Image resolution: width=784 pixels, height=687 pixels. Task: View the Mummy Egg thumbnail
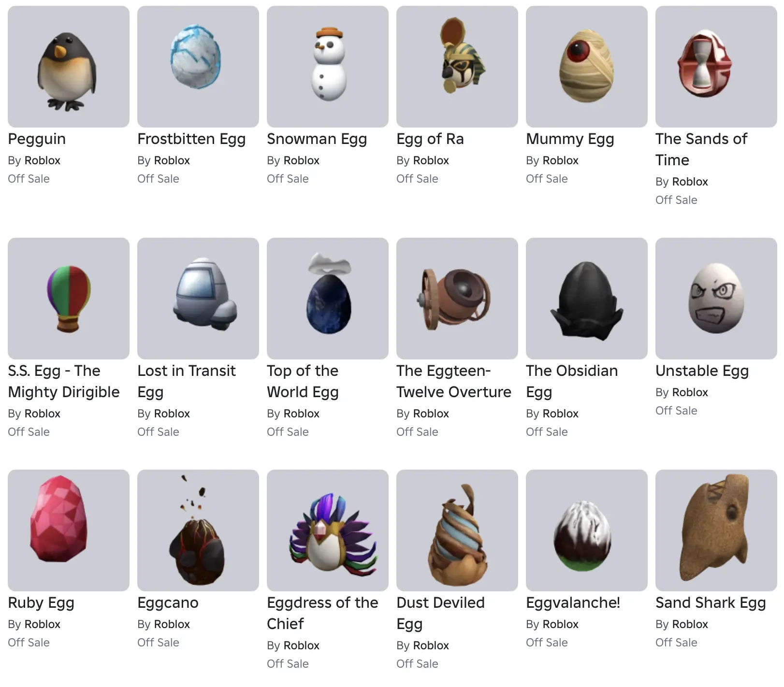coord(587,67)
